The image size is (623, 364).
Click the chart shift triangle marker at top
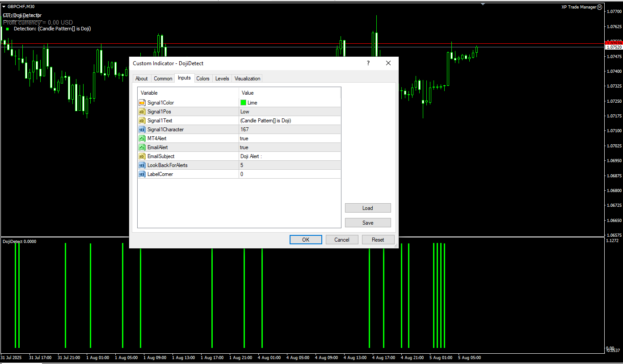coord(483,4)
